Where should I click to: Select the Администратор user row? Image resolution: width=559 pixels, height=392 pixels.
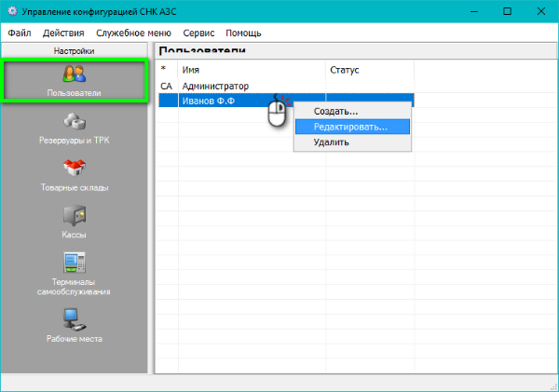216,86
